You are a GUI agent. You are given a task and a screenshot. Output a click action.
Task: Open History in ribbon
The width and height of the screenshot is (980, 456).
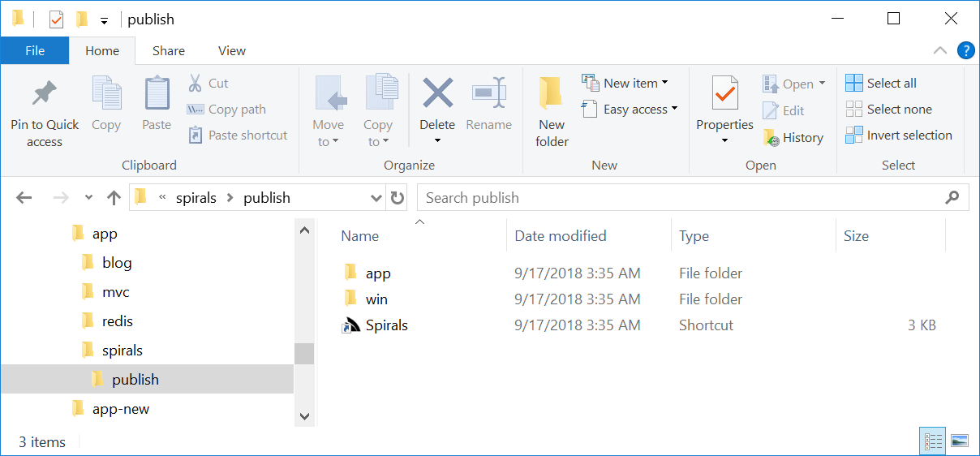coord(793,138)
